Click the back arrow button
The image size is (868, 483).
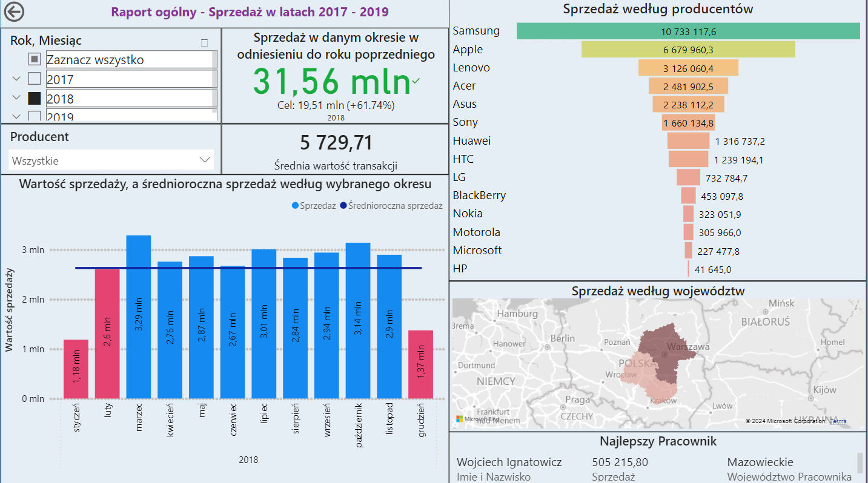click(x=13, y=11)
